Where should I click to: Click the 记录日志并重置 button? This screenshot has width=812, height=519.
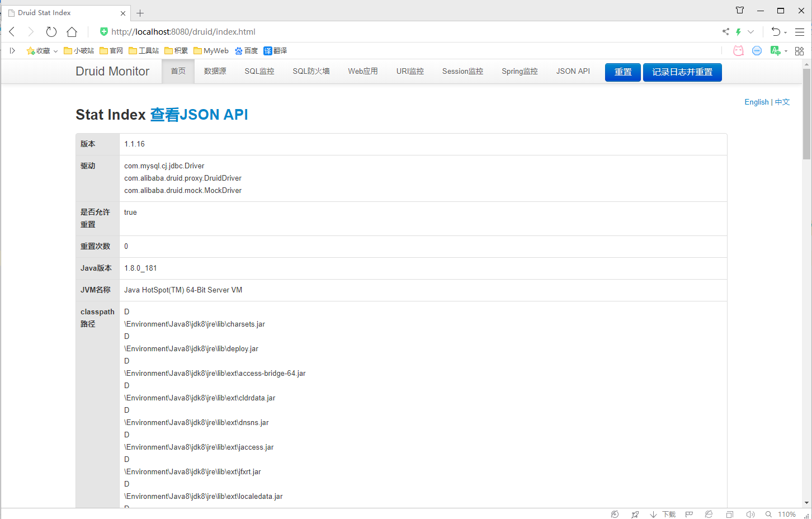(682, 72)
